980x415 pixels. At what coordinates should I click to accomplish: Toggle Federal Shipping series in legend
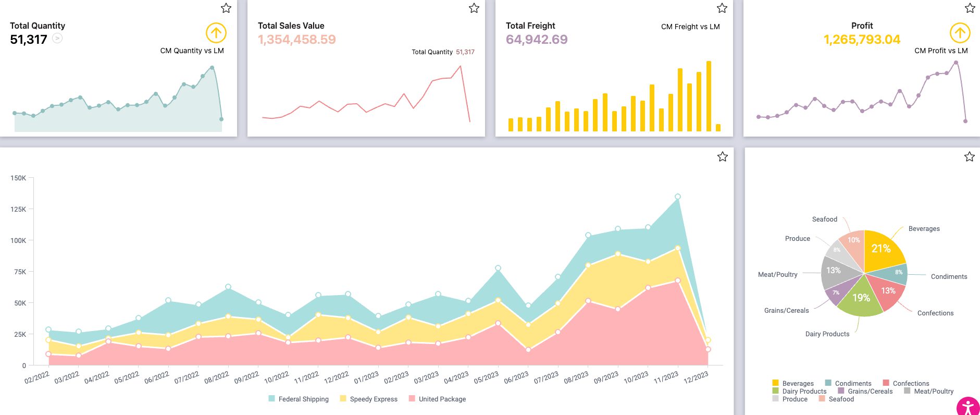point(299,399)
